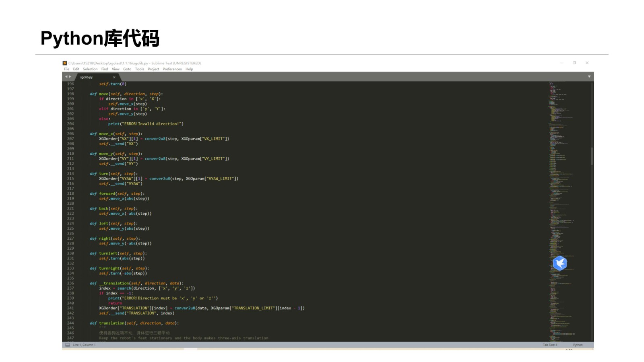Open the Tools menu
The width and height of the screenshot is (644, 362).
(140, 69)
